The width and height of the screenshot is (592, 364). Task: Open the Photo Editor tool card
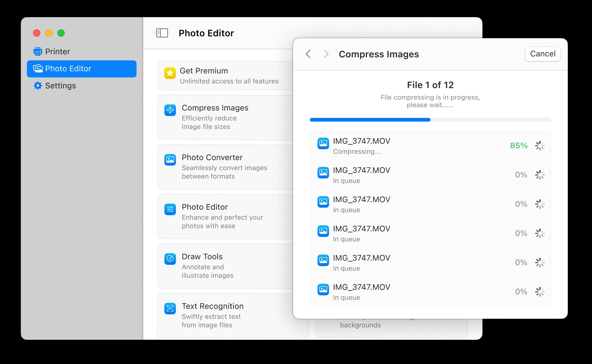click(x=225, y=216)
